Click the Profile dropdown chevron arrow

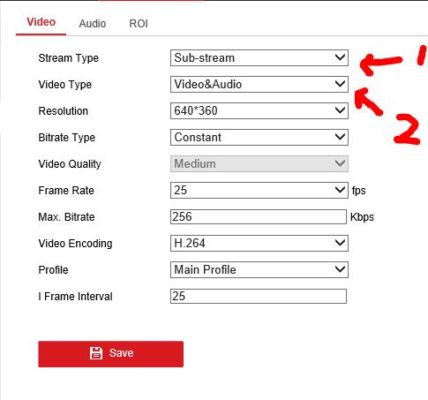point(340,269)
